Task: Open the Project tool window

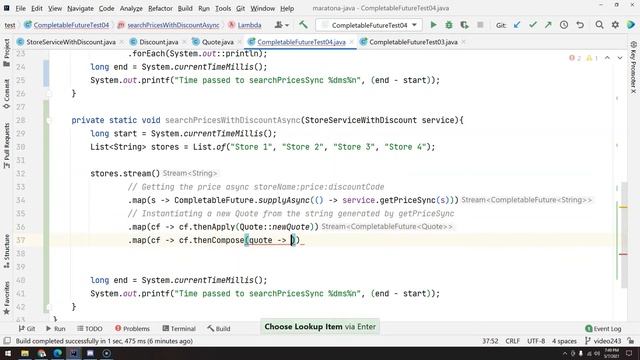Action: (7, 53)
